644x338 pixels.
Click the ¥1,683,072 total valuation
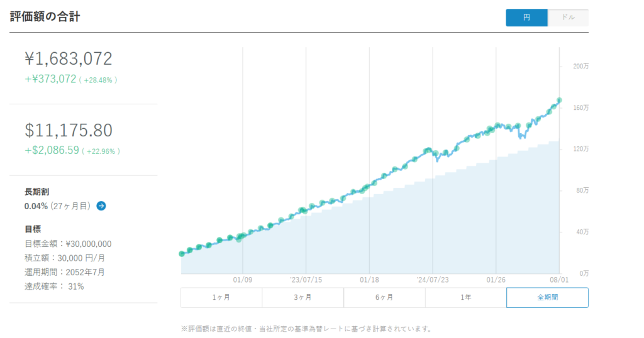pyautogui.click(x=68, y=58)
